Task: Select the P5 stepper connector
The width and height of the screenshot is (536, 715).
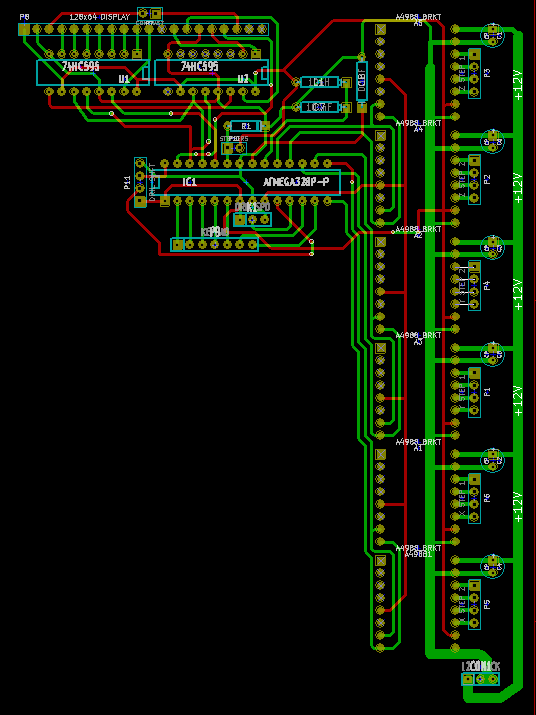Action: pyautogui.click(x=474, y=605)
